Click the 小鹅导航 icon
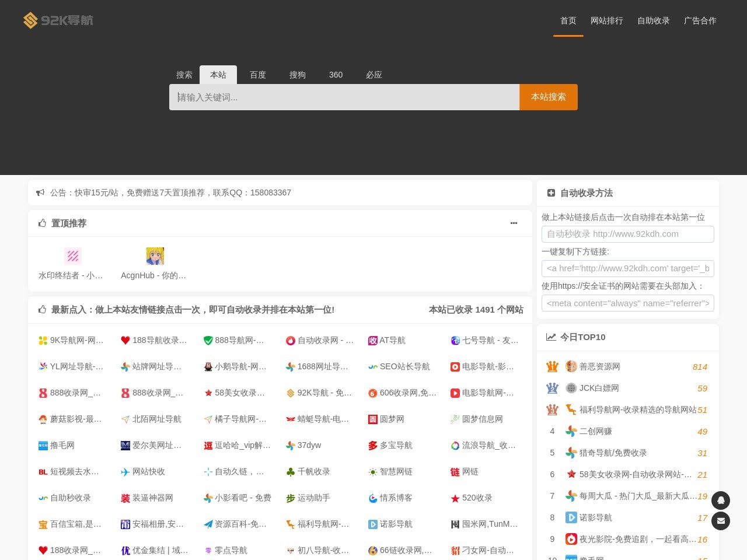 point(208,366)
